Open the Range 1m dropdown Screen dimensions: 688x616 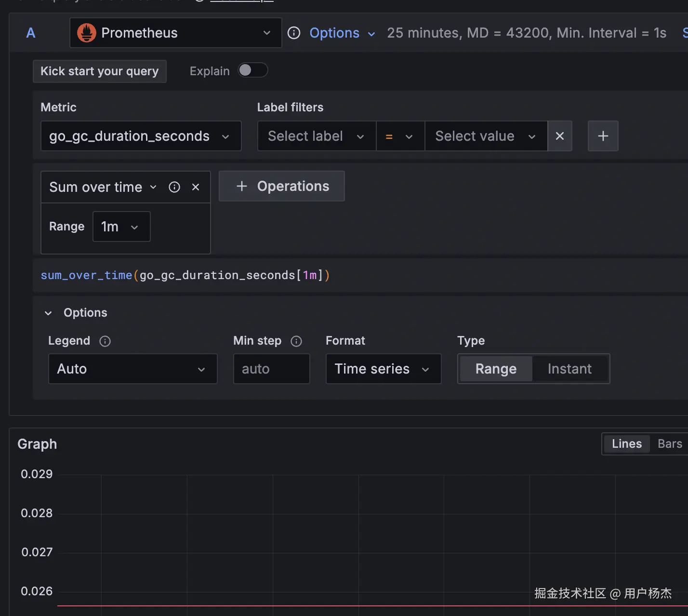click(x=121, y=227)
